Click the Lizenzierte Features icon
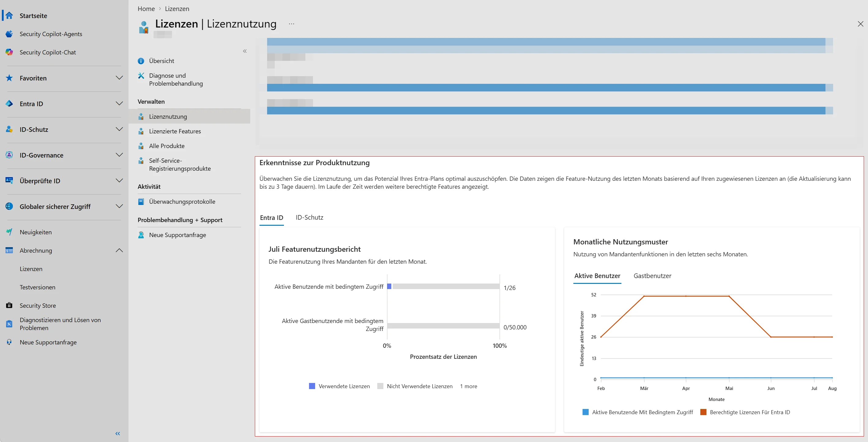This screenshot has width=868, height=442. [141, 131]
